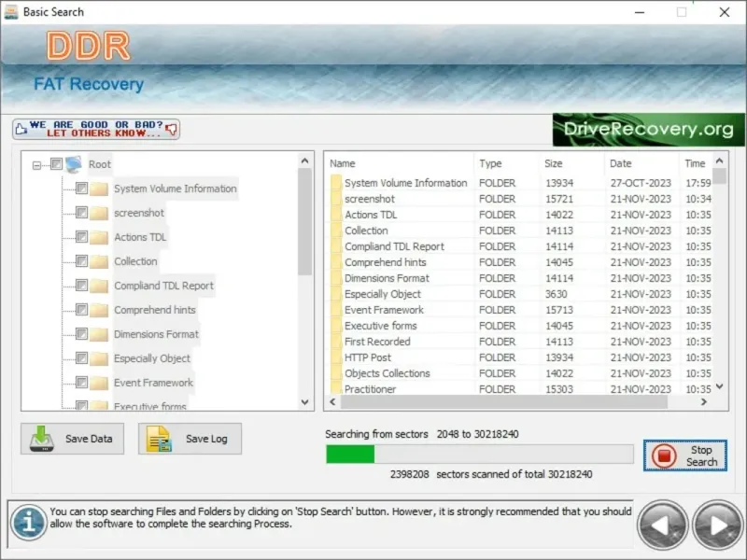Click Collection folder icon in tree
This screenshot has width=747, height=560.
click(x=99, y=261)
